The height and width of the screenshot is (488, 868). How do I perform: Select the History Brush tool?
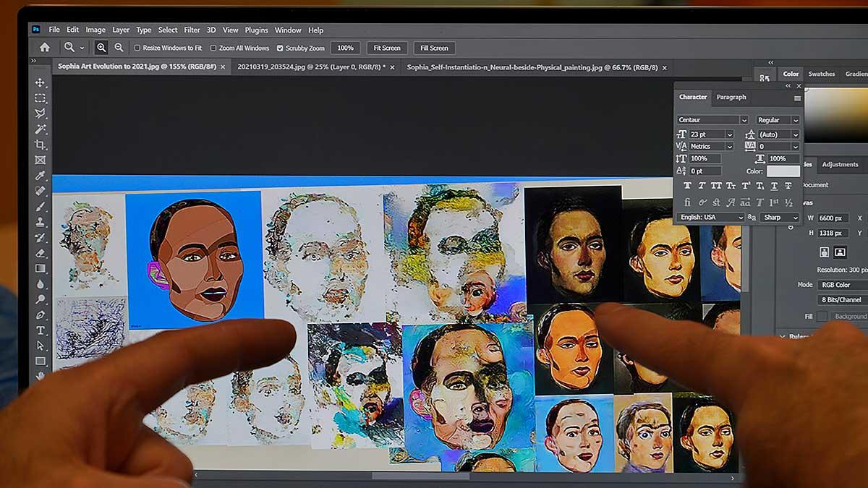[x=41, y=238]
